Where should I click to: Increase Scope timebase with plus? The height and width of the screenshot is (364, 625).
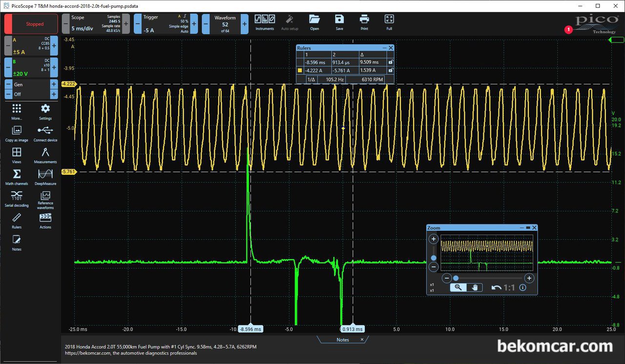click(x=126, y=23)
